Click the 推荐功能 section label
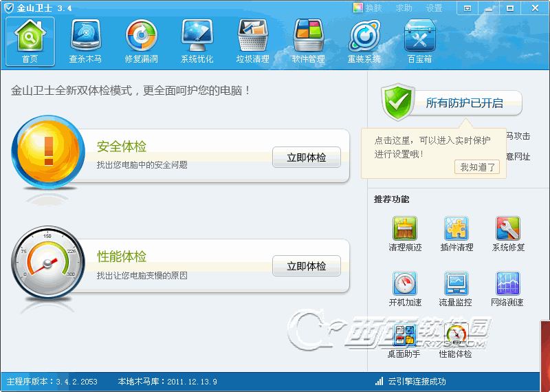Image resolution: width=550 pixels, height=392 pixels. pyautogui.click(x=391, y=199)
